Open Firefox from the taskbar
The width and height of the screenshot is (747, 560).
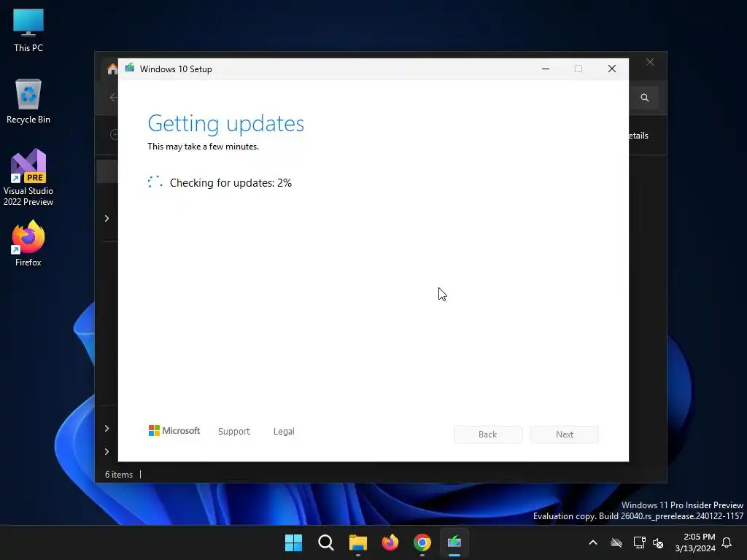390,542
